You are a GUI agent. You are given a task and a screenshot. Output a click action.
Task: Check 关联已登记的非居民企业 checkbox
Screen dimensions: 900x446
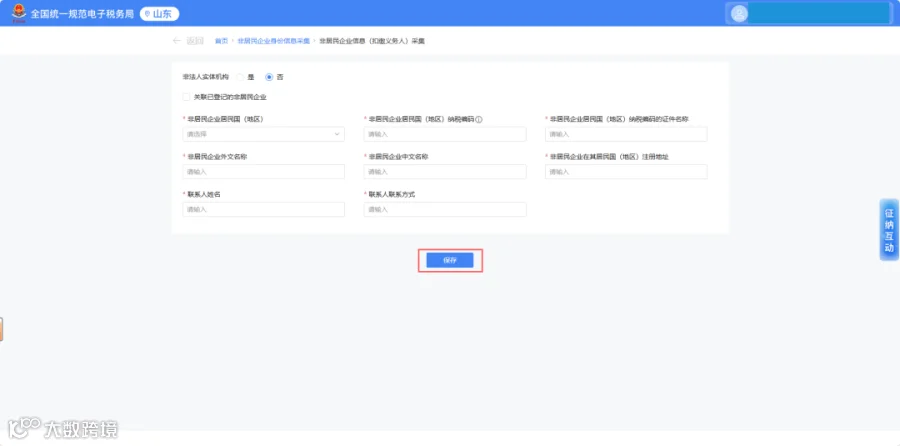186,97
